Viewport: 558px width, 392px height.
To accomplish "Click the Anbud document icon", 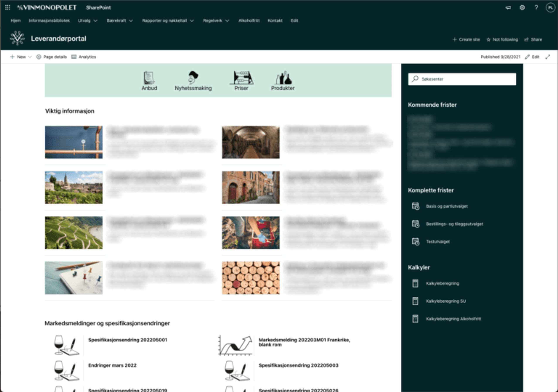I will point(149,78).
